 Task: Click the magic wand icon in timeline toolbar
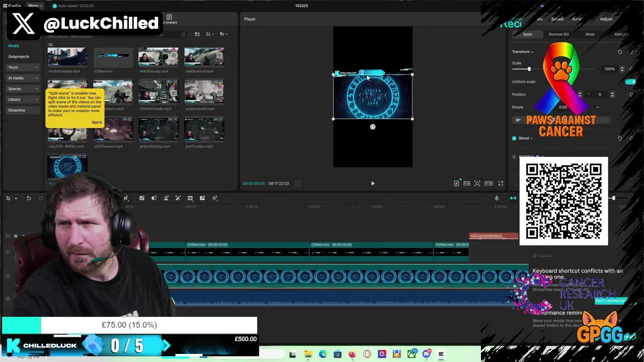point(178,198)
